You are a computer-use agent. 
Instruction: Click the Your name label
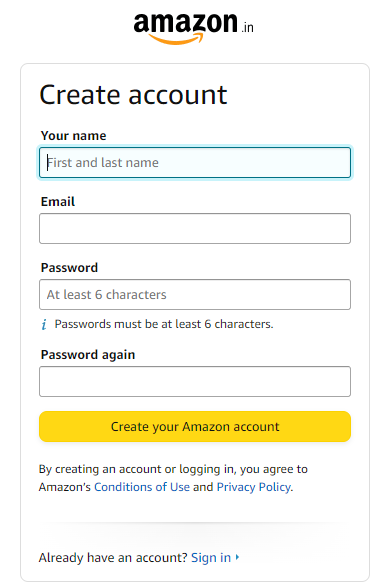pyautogui.click(x=74, y=136)
